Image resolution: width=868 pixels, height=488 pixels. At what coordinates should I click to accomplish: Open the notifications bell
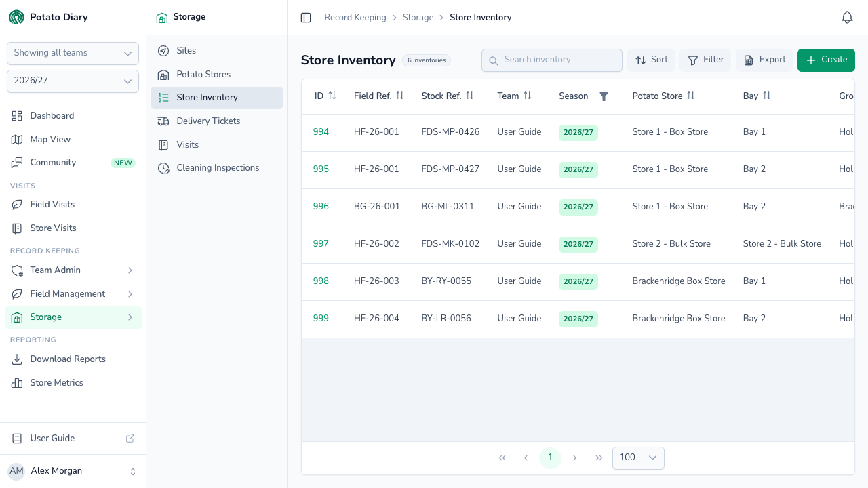pos(847,18)
